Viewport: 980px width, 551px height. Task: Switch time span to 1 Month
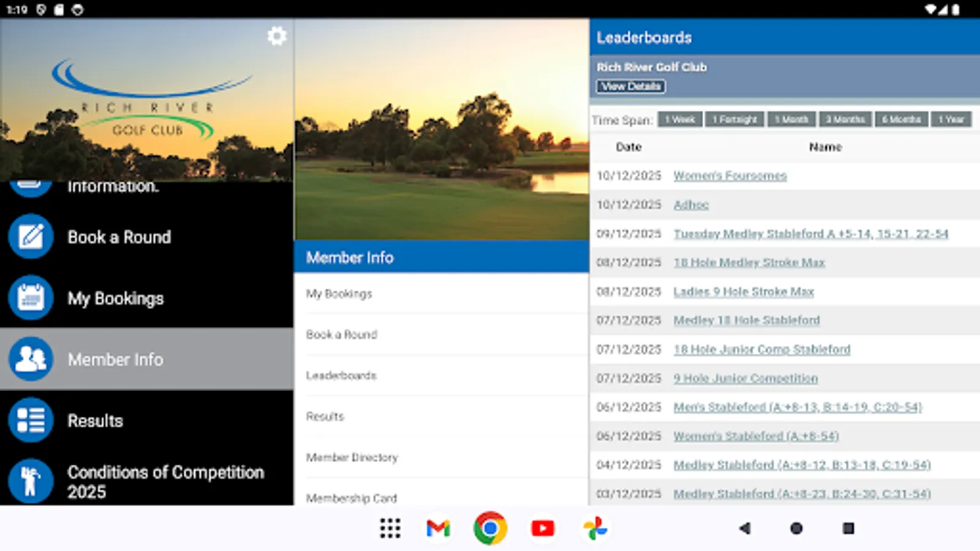click(791, 119)
